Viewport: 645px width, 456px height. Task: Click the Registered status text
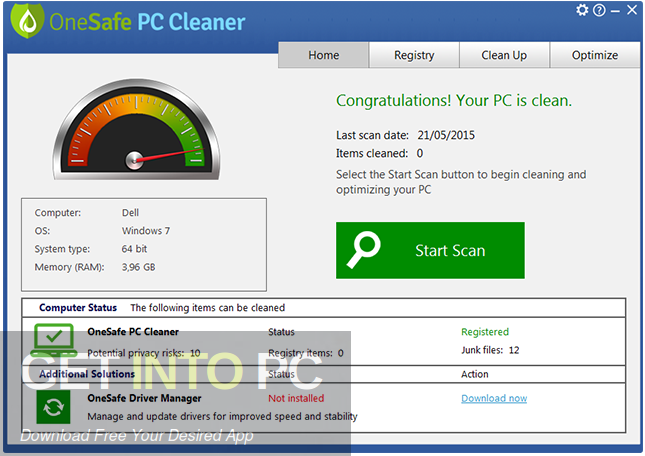pos(485,332)
